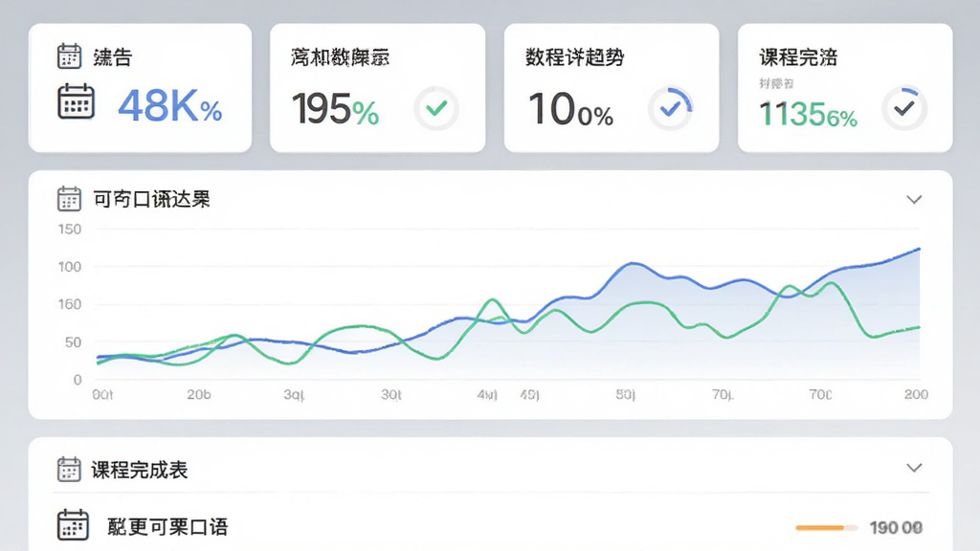Screen dimensions: 980x551
Task: Click the blue checkmark progress ring beside 100%
Action: point(670,109)
